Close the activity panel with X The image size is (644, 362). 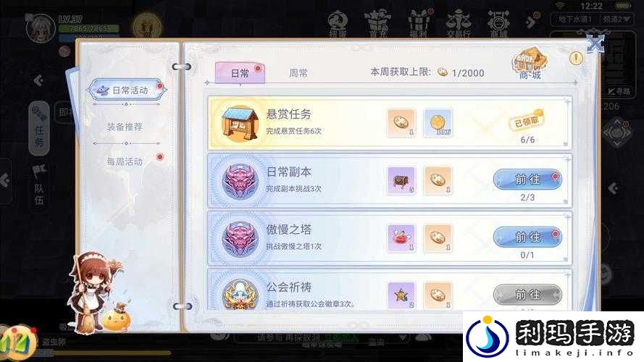point(595,44)
